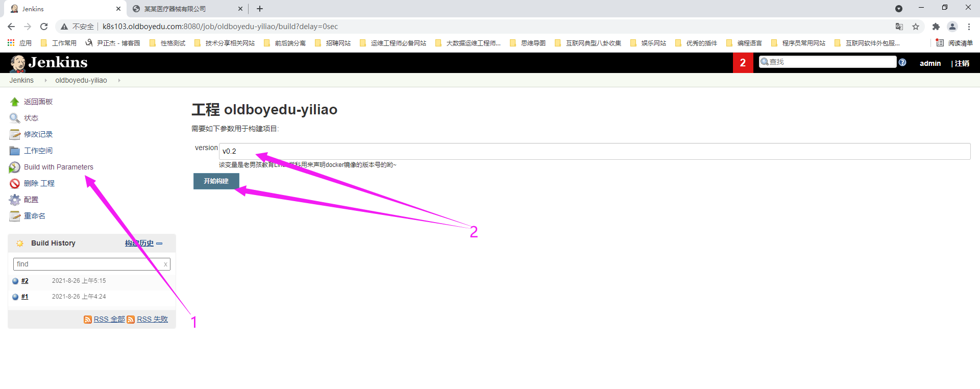Click the red 删除工程 prohibition icon
The width and height of the screenshot is (980, 389).
(15, 184)
